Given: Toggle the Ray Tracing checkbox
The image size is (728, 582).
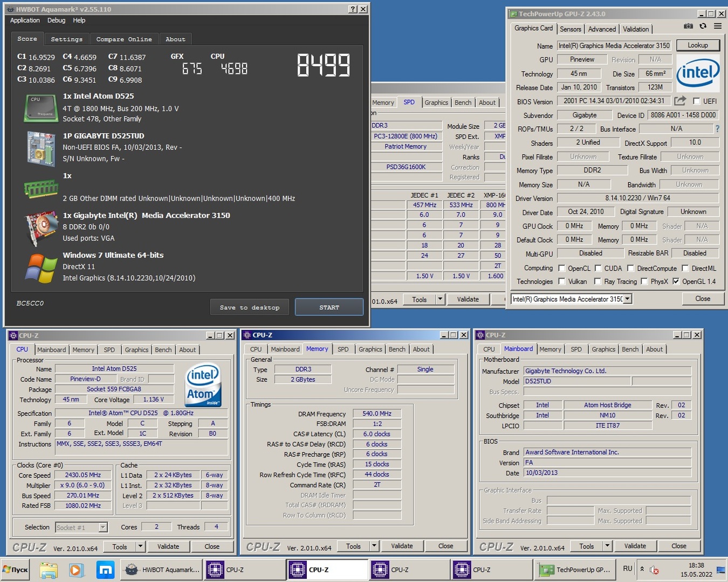Looking at the screenshot, I should pyautogui.click(x=597, y=281).
